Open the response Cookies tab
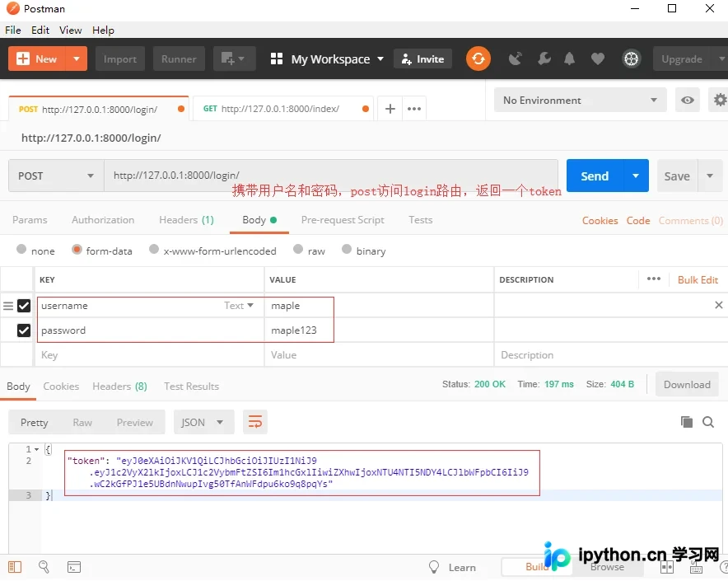728x581 pixels. (61, 387)
